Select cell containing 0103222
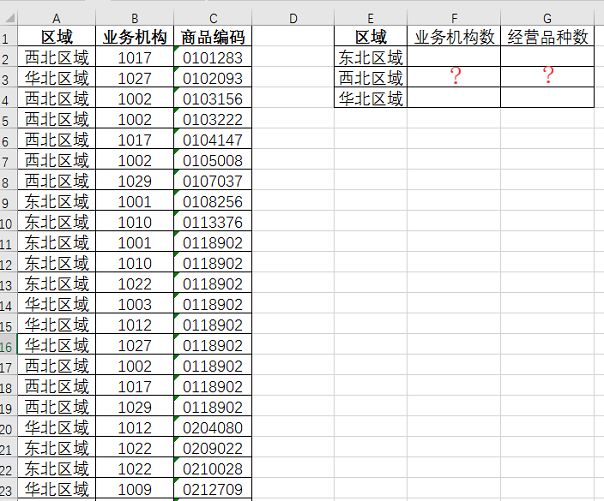 click(213, 119)
